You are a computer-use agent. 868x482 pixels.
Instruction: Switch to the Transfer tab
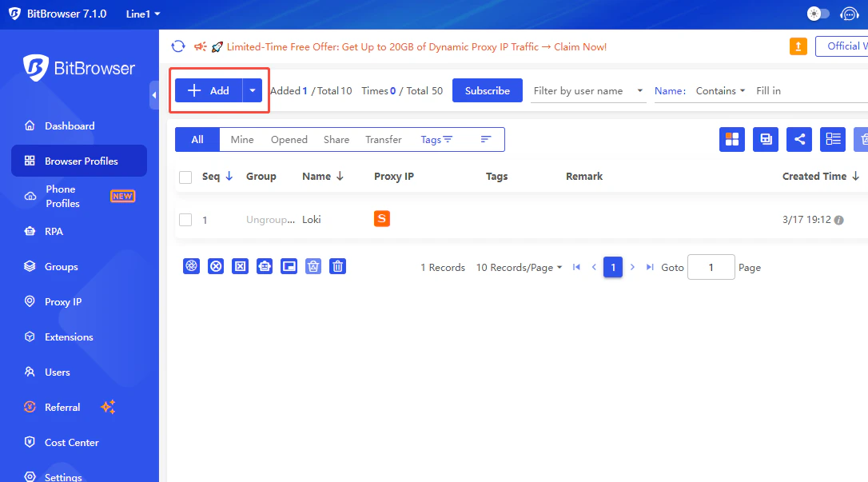[383, 139]
